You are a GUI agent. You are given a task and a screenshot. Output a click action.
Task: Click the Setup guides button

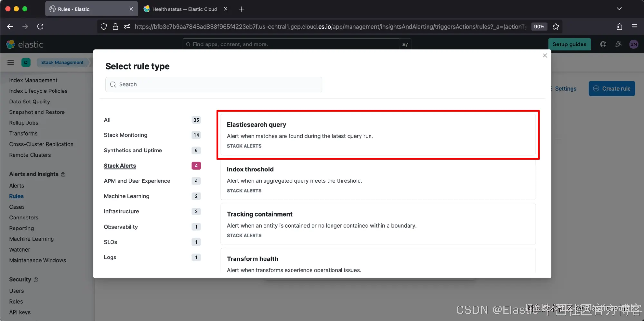pyautogui.click(x=569, y=44)
